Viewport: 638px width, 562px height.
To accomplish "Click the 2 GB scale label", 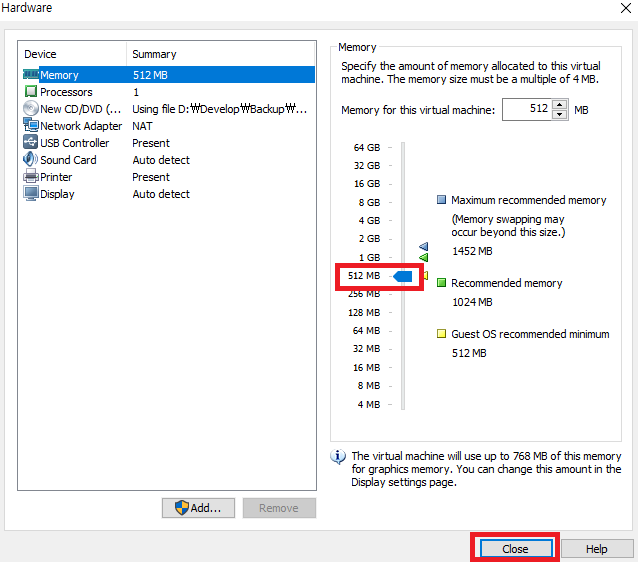I will [x=369, y=238].
